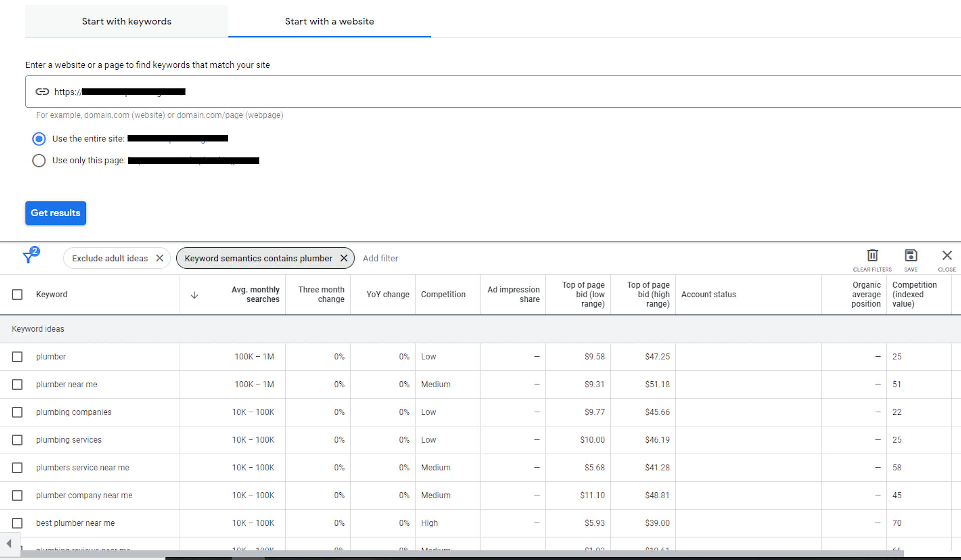The height and width of the screenshot is (560, 961).
Task: Click the link/URL chain icon in input
Action: point(42,92)
